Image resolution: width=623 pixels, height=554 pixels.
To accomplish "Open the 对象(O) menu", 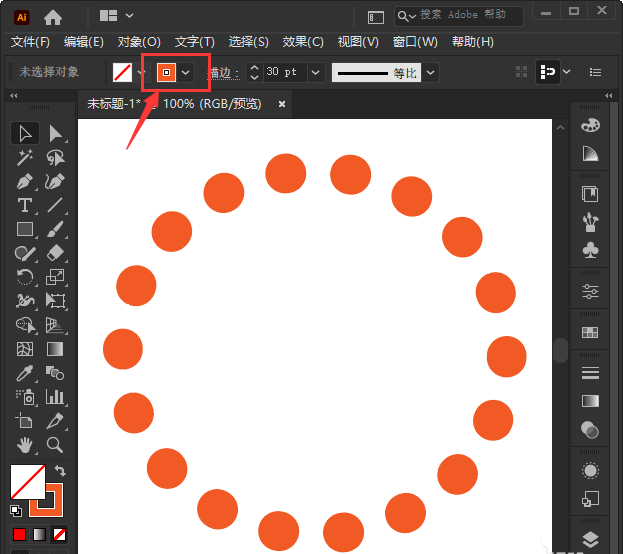I will (139, 42).
